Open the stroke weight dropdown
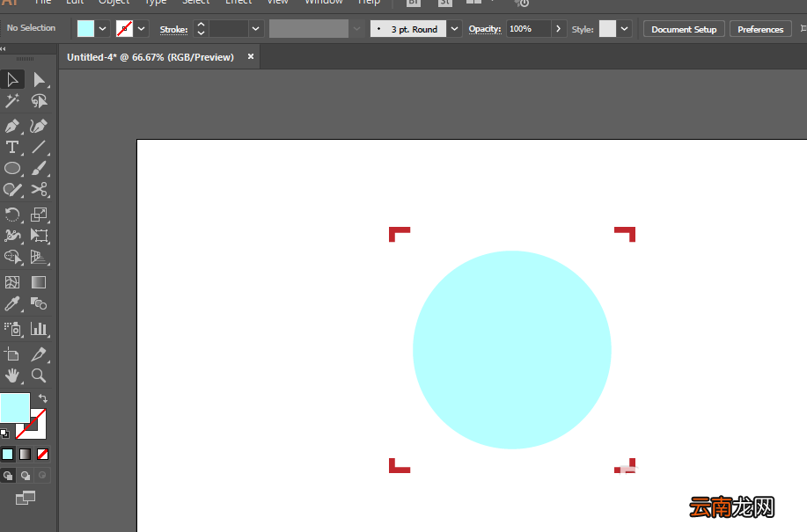The image size is (807, 532). 256,29
